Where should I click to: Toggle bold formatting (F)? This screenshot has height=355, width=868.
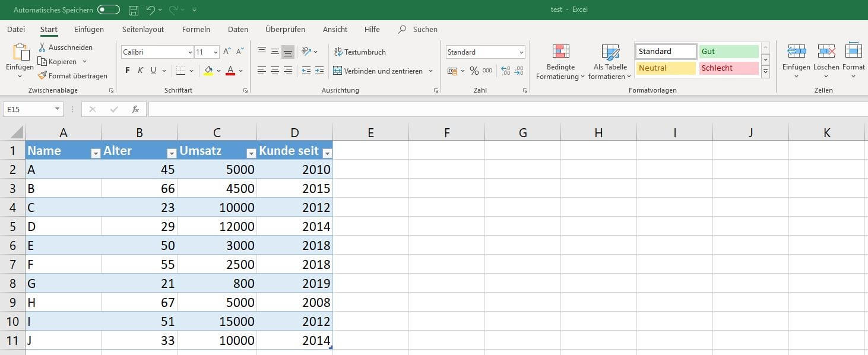(128, 71)
